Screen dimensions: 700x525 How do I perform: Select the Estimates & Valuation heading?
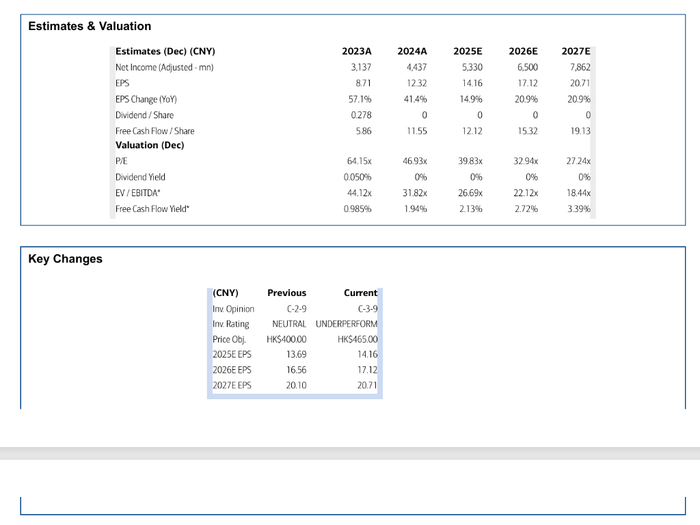point(90,26)
